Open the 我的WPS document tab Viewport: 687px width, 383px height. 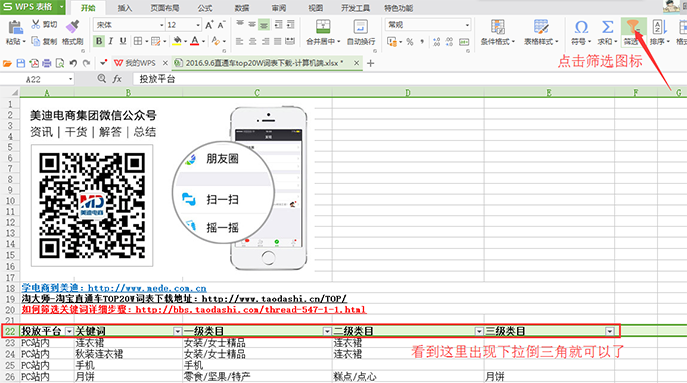pos(140,63)
